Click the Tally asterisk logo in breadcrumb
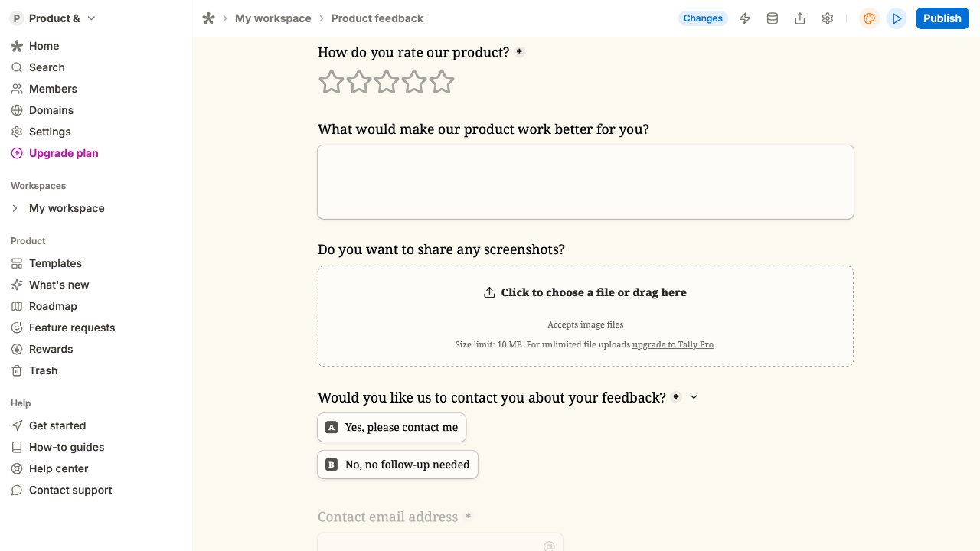Viewport: 980px width, 551px height. click(208, 18)
